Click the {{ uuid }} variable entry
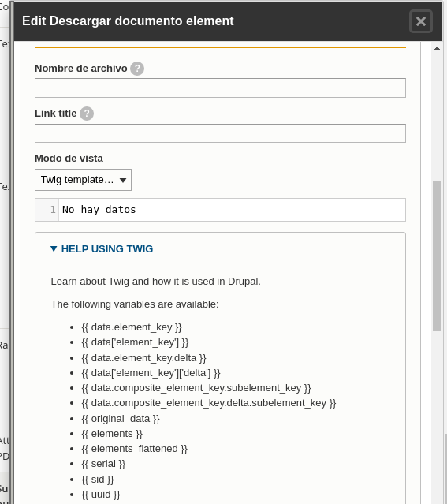447x504 pixels. tap(101, 495)
